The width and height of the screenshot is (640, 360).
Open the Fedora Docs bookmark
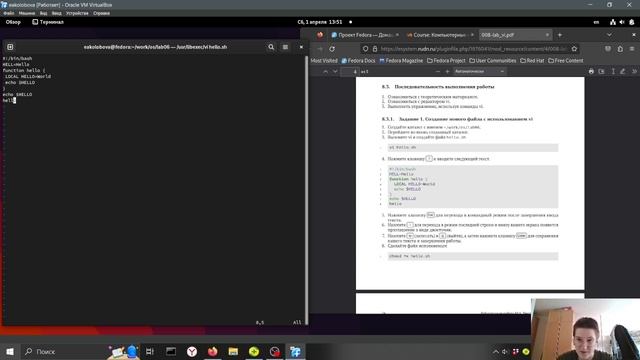point(358,61)
